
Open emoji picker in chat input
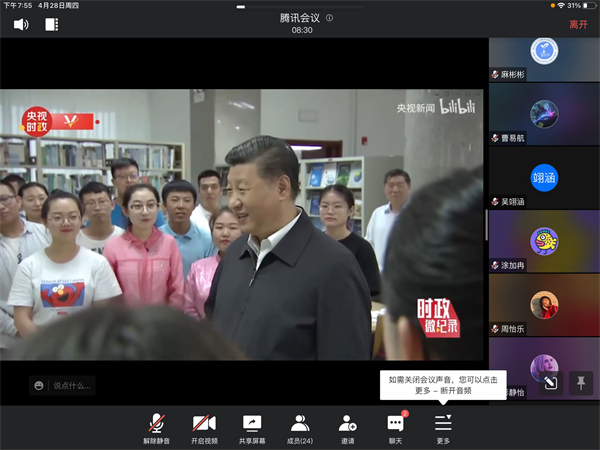39,385
